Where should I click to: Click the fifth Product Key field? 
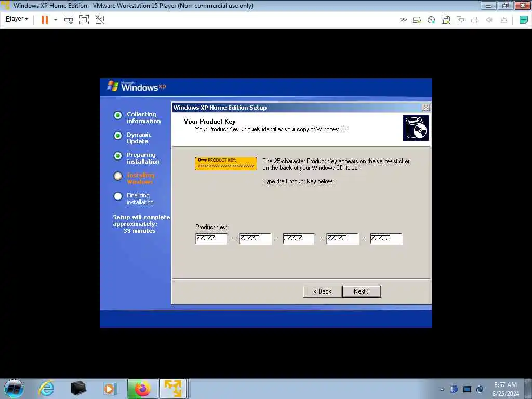pos(386,238)
